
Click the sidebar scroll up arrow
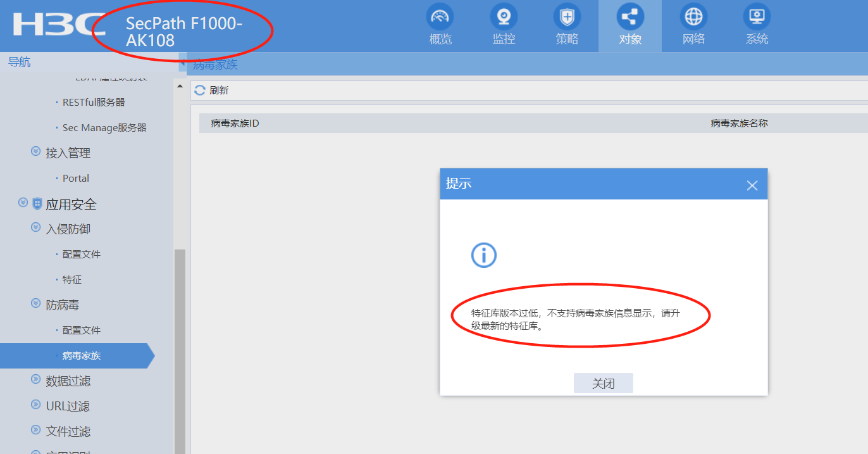[180, 86]
